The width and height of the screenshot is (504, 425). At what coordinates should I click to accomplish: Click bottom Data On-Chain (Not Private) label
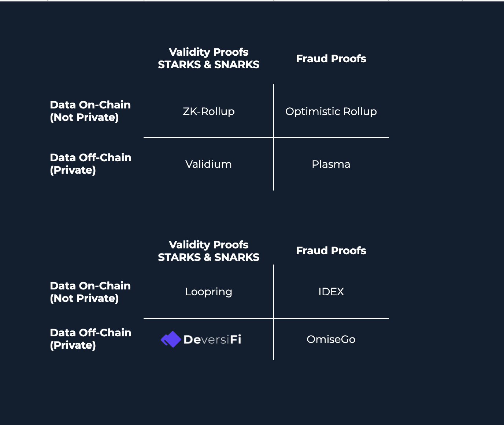[x=90, y=292]
